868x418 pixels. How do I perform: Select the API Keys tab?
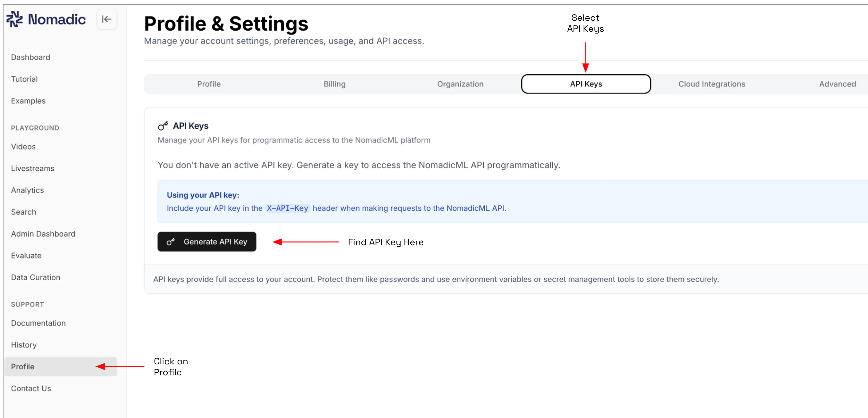point(586,84)
